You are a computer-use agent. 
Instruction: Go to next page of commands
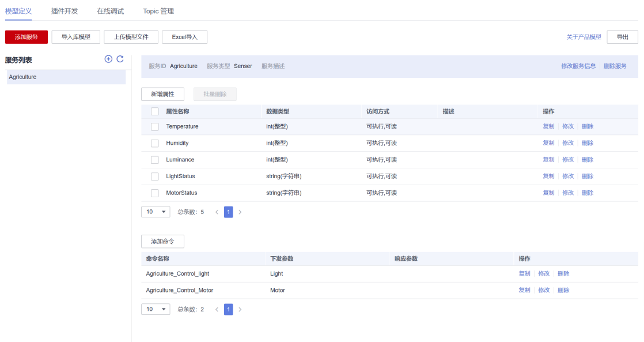240,310
